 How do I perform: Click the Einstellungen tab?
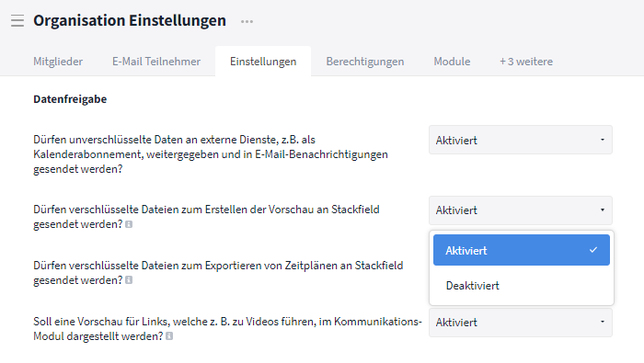263,62
